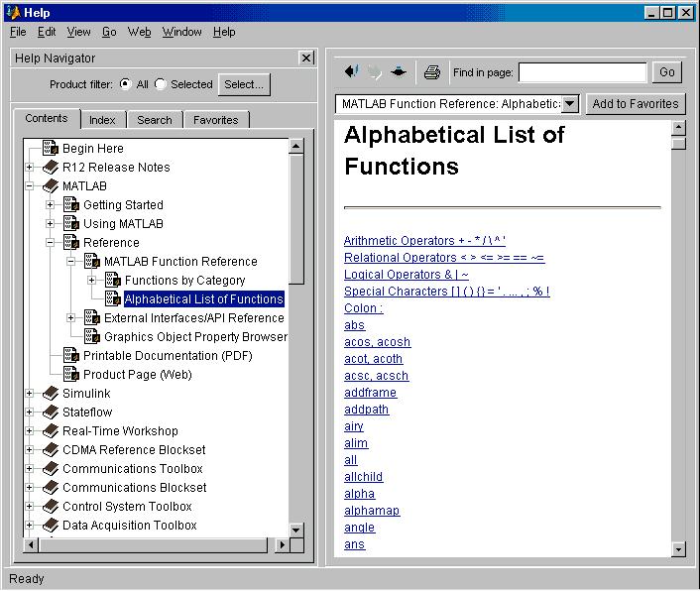The height and width of the screenshot is (591, 700).
Task: Open the Window menu
Action: 181,32
